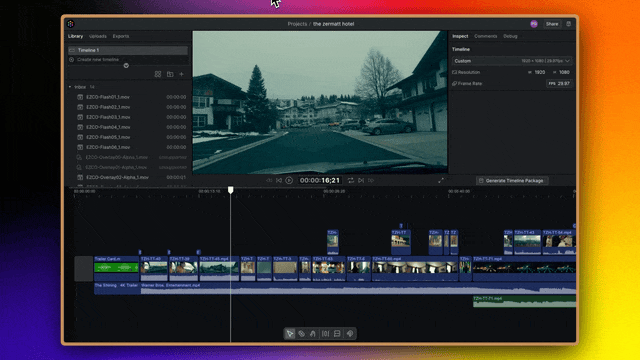Open the Comments tab

click(486, 36)
